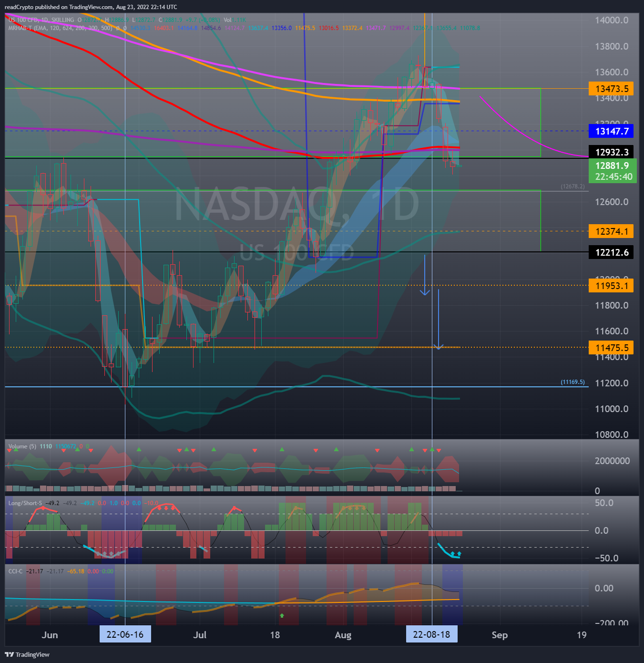Image resolution: width=644 pixels, height=663 pixels.
Task: Click the 13800.0 price scale value
Action: (x=612, y=46)
